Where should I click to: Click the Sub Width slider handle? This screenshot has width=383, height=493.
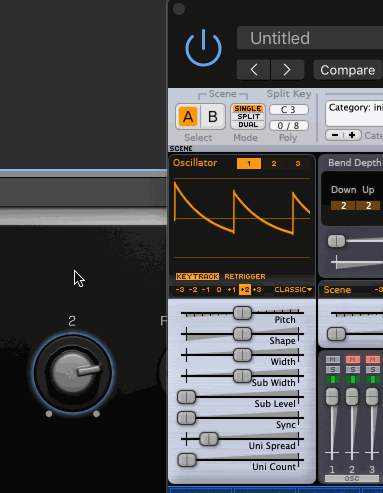click(242, 376)
